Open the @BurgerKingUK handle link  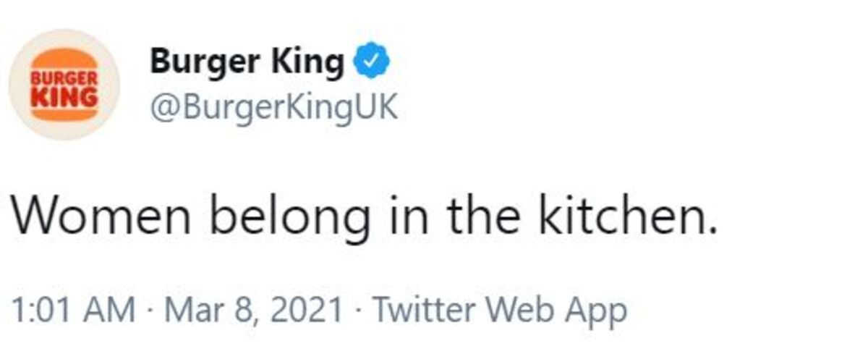pos(273,109)
